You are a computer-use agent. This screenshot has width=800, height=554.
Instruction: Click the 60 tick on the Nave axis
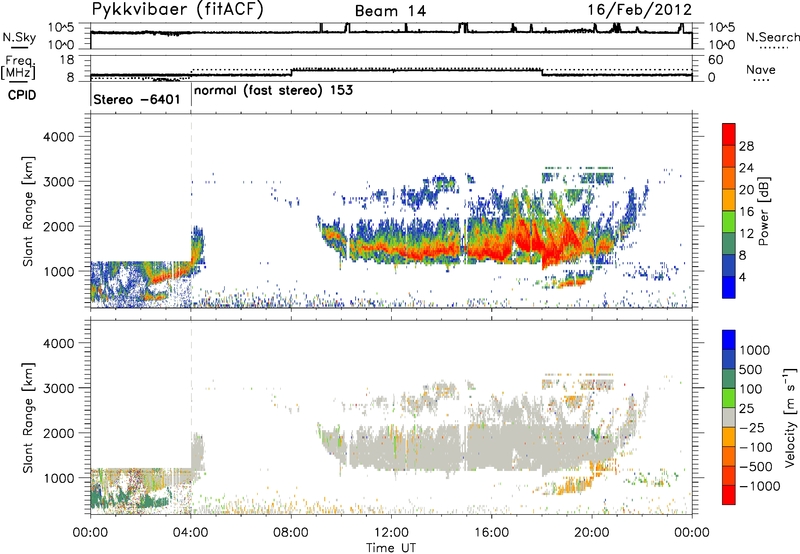point(716,60)
